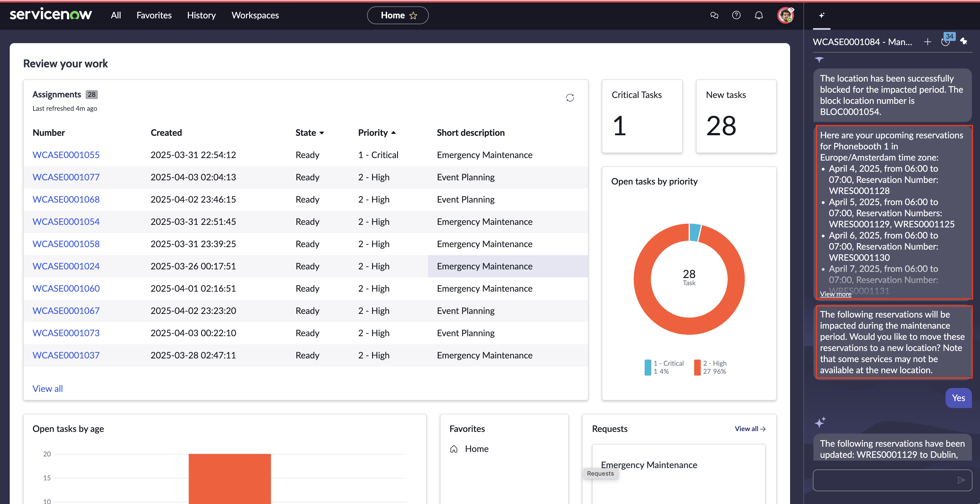Click the Created column header
Viewport: 980px width, 504px height.
166,132
